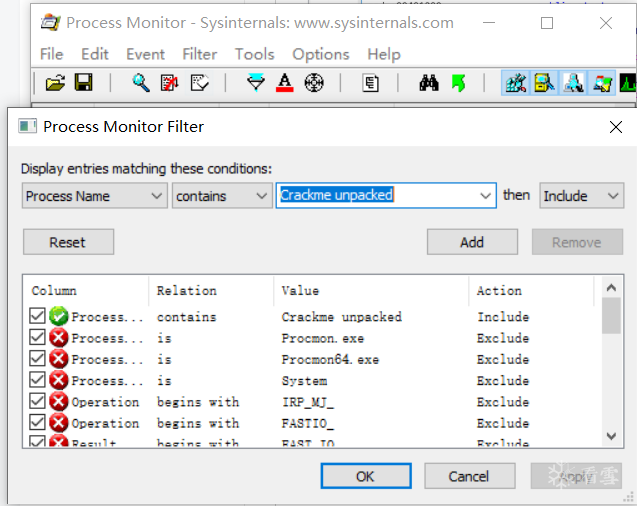637x506 pixels.
Task: Toggle the IRP_MJ_ filter checkbox
Action: click(38, 402)
